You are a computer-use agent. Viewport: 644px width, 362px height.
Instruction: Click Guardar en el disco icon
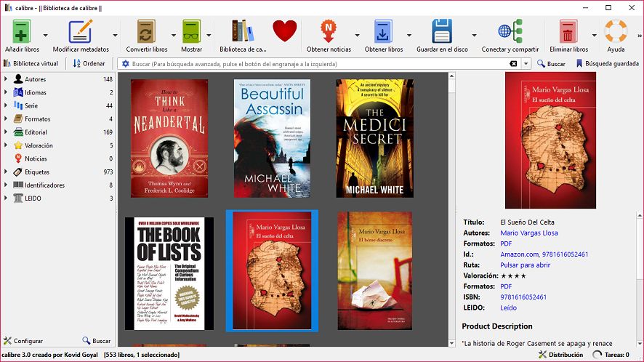tap(442, 31)
